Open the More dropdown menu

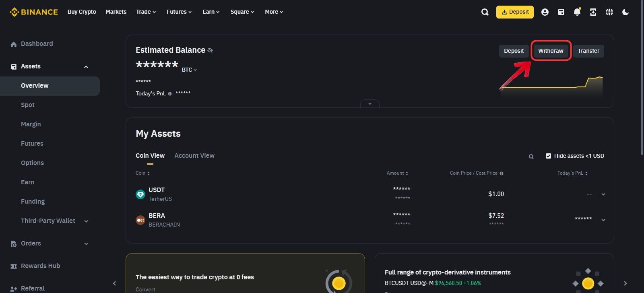(274, 12)
